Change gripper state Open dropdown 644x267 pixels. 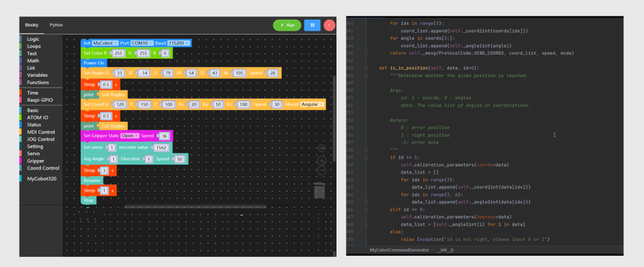(x=129, y=135)
